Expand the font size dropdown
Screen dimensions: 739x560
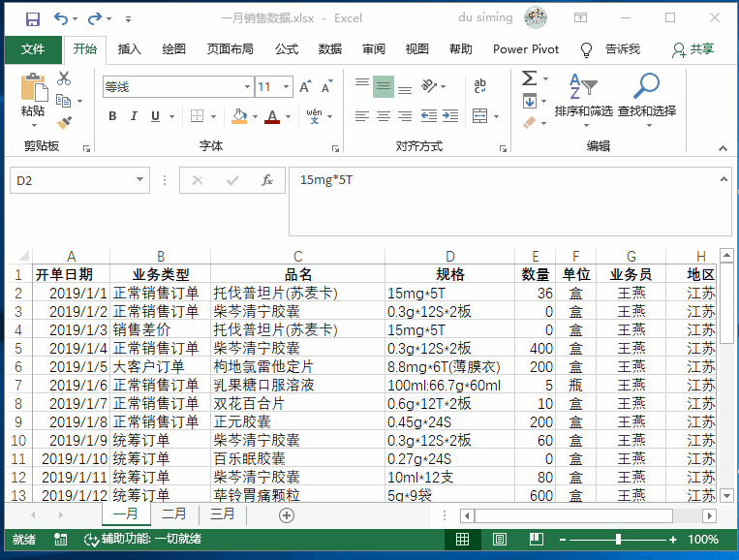(x=287, y=87)
